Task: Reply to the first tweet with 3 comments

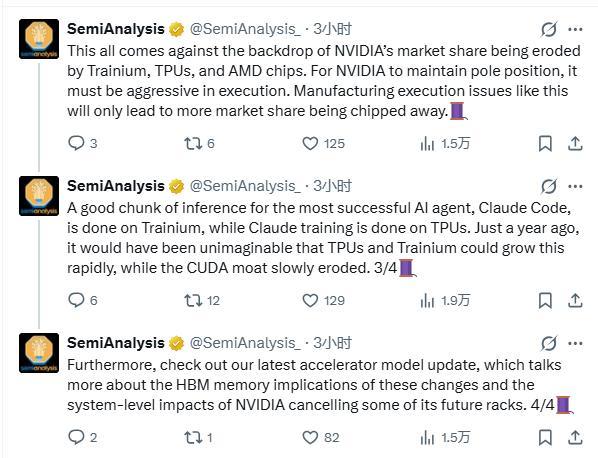Action: (82, 143)
